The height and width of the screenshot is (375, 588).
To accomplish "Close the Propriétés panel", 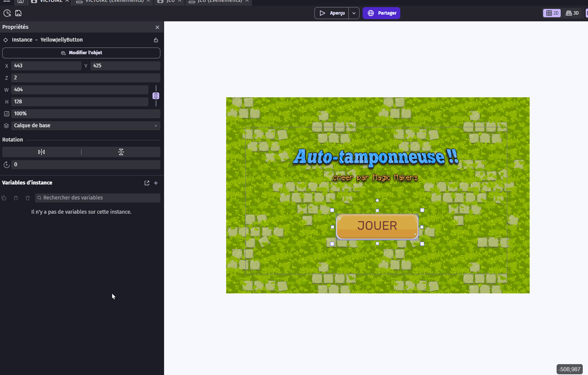I will [x=157, y=27].
